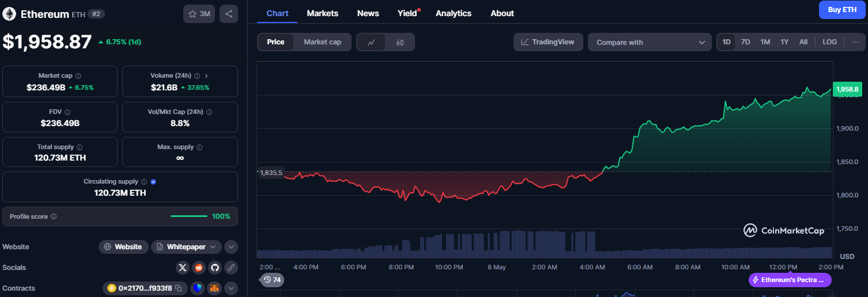868x297 pixels.
Task: Set chart range to 1D
Action: coord(726,42)
